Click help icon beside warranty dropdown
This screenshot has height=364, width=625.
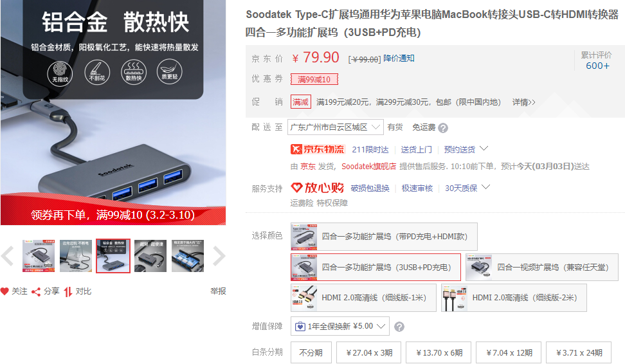coord(399,327)
